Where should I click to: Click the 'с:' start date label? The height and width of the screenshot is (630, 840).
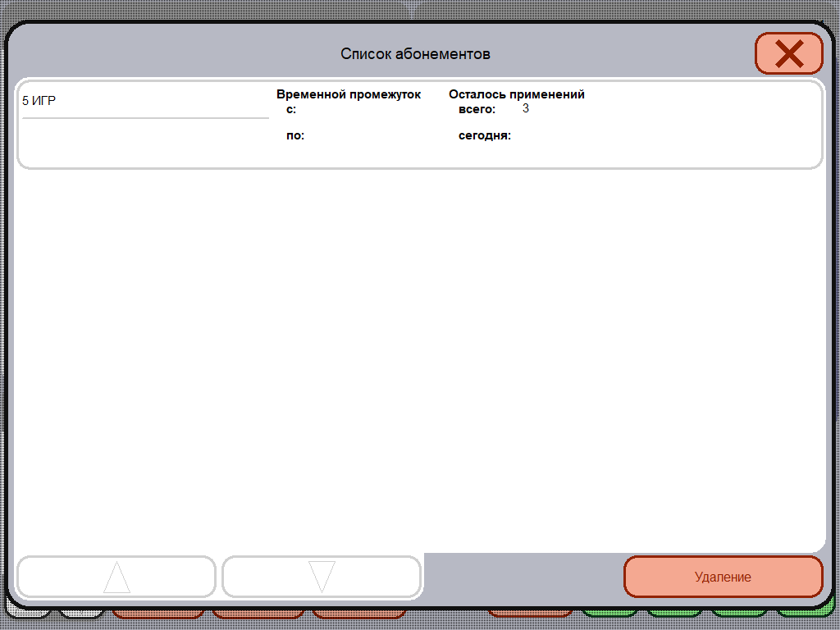pyautogui.click(x=291, y=110)
